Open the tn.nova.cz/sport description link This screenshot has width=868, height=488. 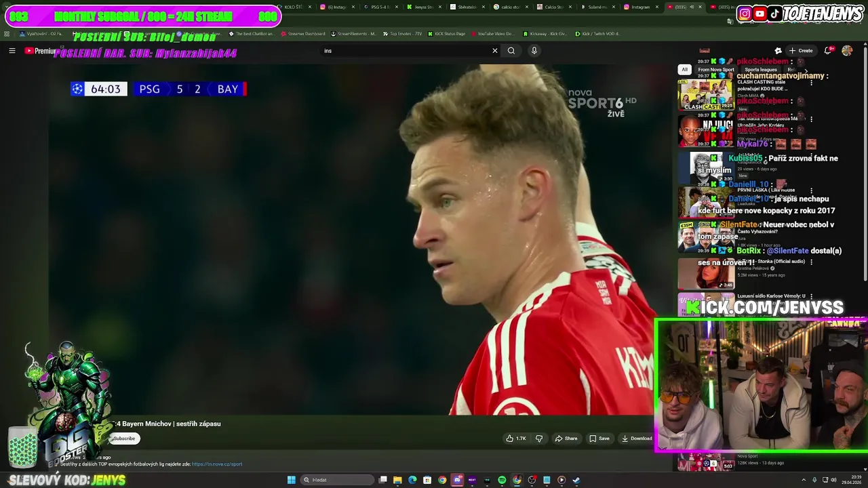(217, 464)
